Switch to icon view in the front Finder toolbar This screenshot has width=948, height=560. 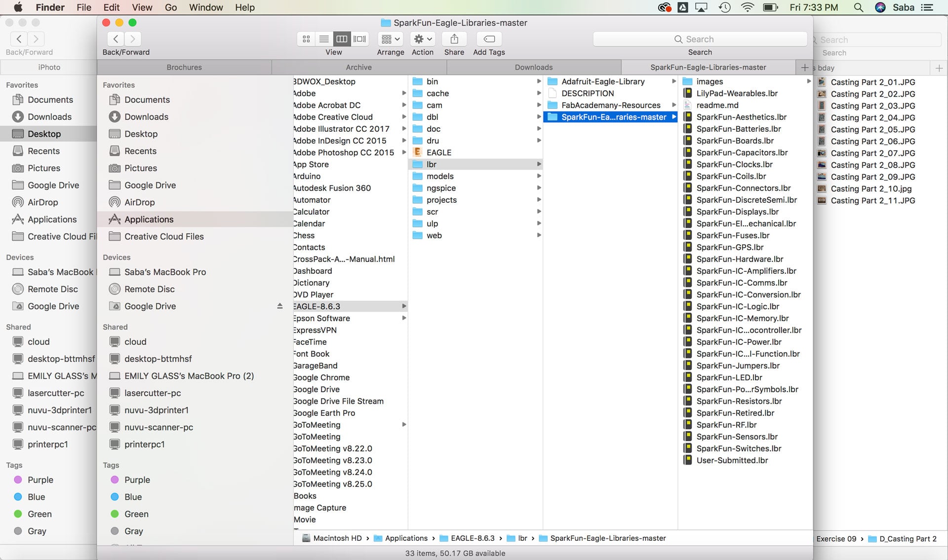(306, 39)
